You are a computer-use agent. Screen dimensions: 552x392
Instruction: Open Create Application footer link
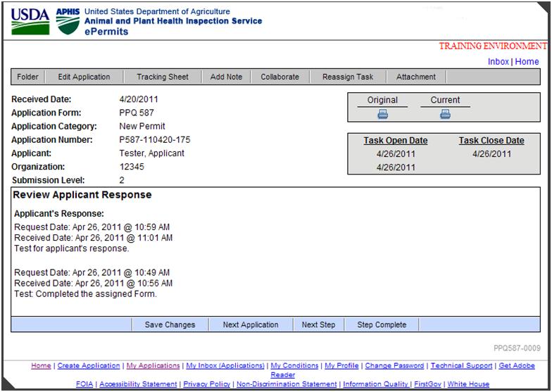[89, 366]
